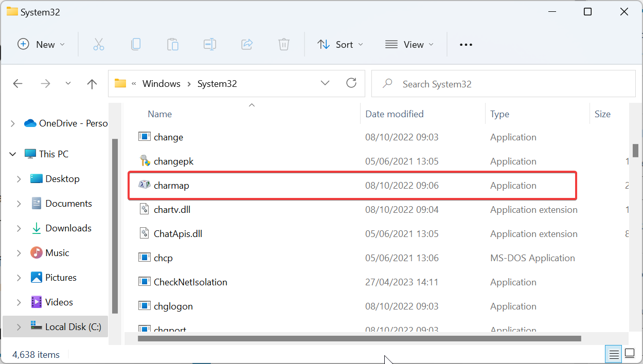Sort by the Size column header
Screen dimensions: 643x364
tap(602, 114)
